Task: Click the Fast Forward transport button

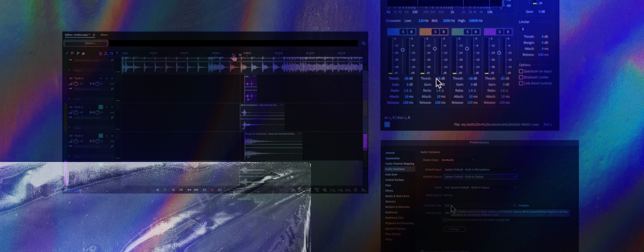Action: (x=196, y=190)
